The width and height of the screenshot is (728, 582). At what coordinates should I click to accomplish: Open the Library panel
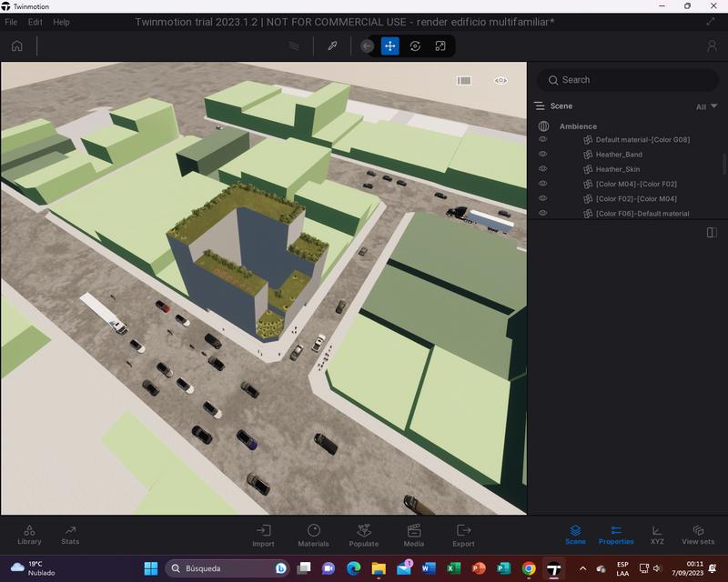29,535
